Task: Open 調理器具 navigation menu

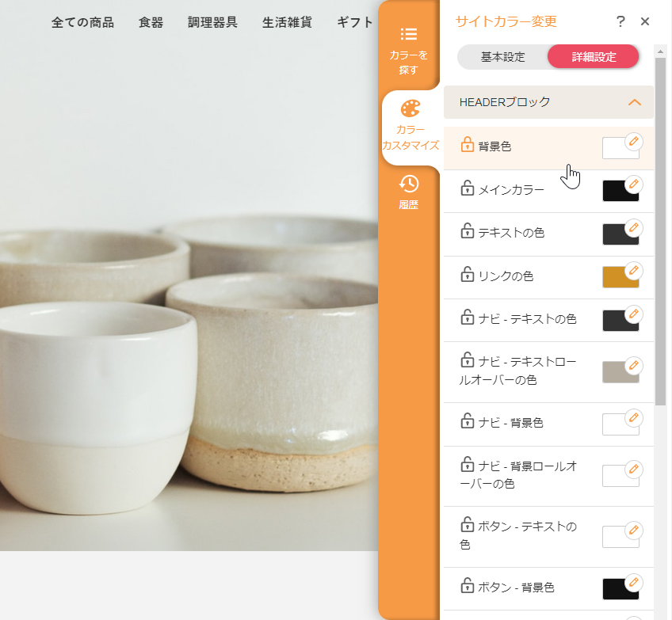Action: tap(212, 22)
